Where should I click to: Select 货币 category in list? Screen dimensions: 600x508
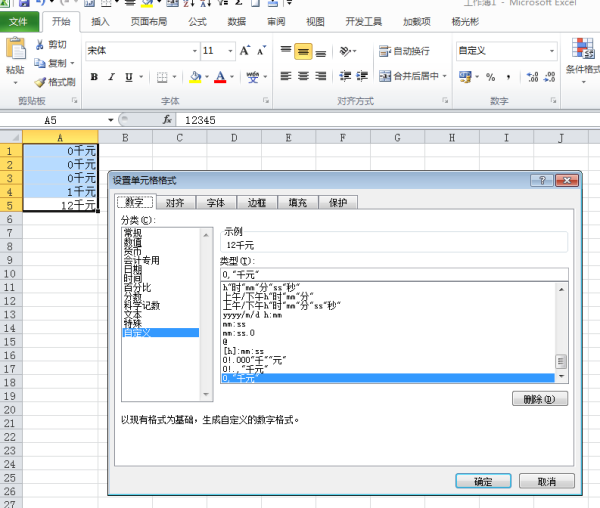click(133, 251)
